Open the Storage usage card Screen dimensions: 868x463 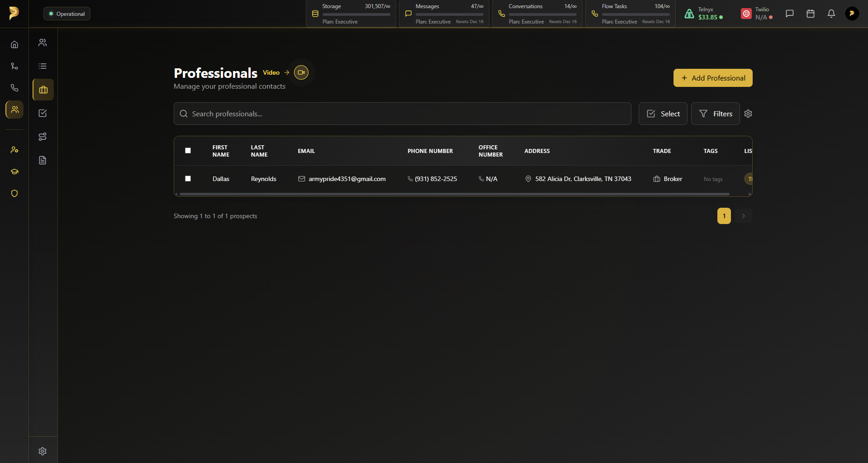point(351,14)
